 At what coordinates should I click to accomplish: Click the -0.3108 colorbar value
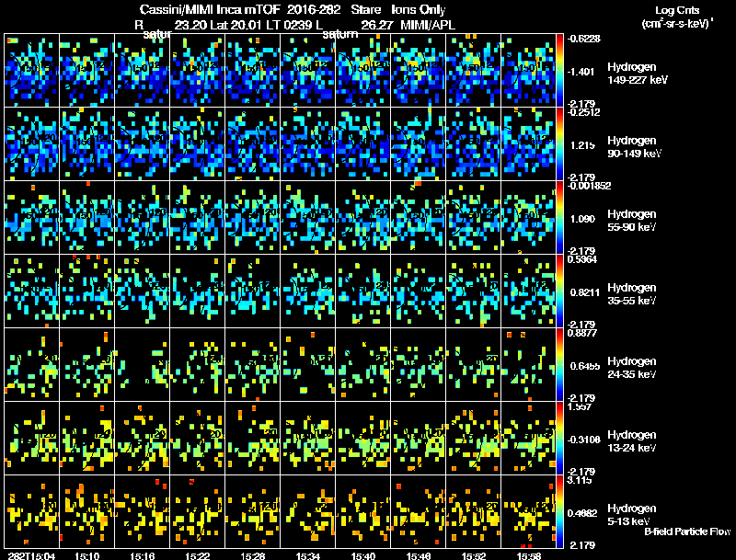[x=584, y=440]
